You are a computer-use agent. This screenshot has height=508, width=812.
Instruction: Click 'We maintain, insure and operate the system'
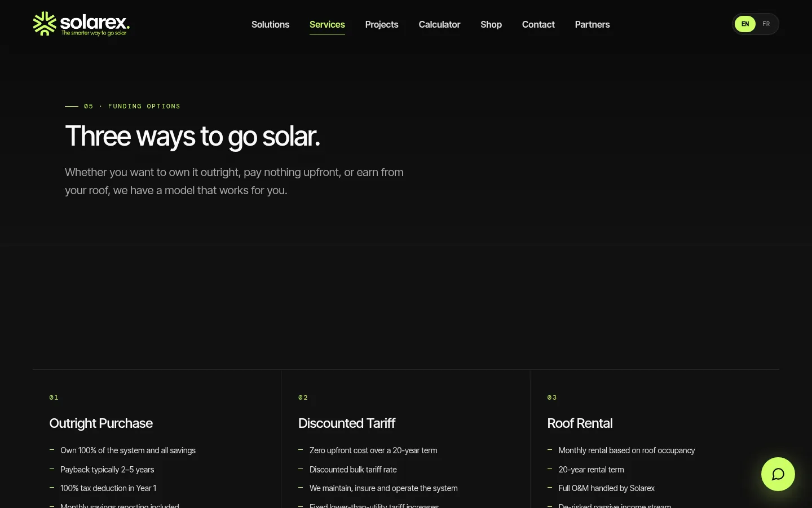pyautogui.click(x=383, y=488)
